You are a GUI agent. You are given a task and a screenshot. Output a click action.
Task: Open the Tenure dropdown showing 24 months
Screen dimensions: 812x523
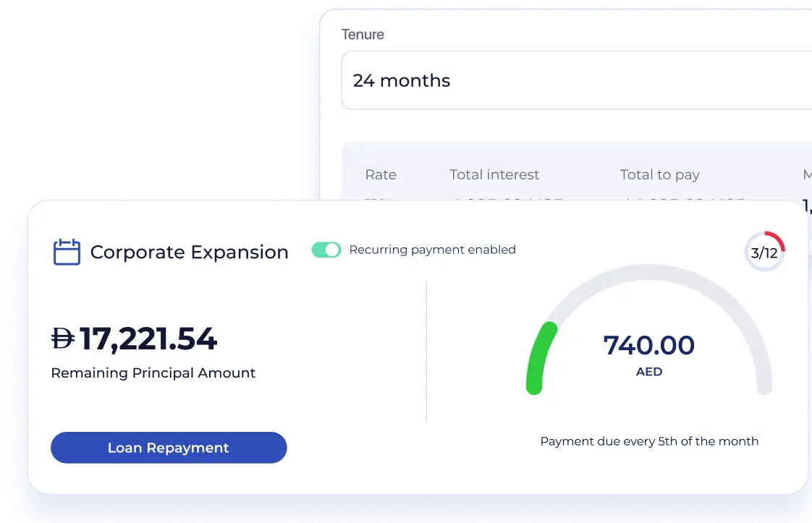coord(576,80)
